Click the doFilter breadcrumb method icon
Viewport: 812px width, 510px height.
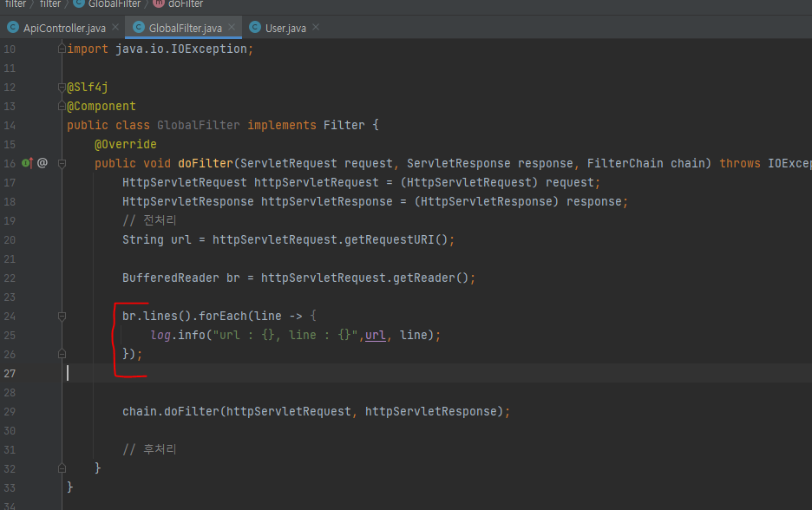(159, 3)
